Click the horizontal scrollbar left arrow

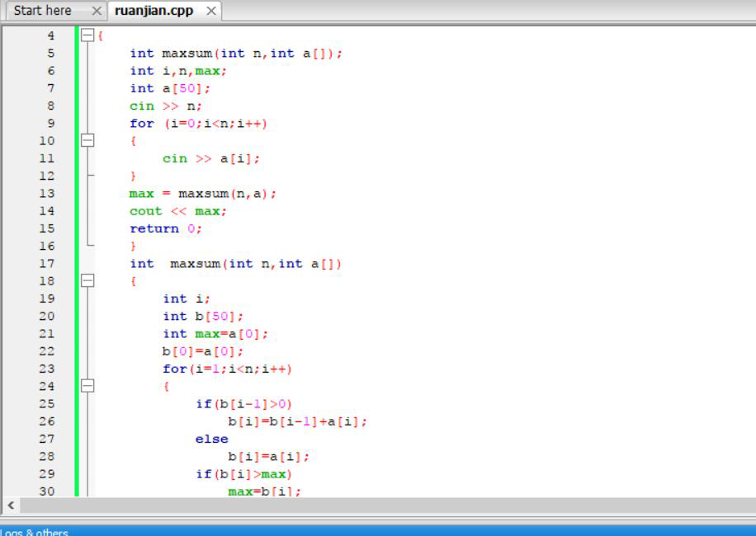click(x=11, y=505)
